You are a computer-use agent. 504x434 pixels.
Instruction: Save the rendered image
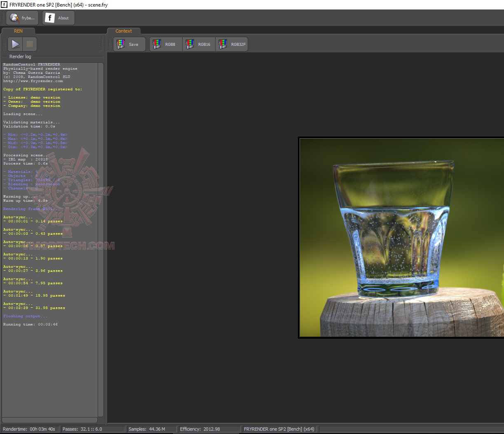pyautogui.click(x=129, y=44)
